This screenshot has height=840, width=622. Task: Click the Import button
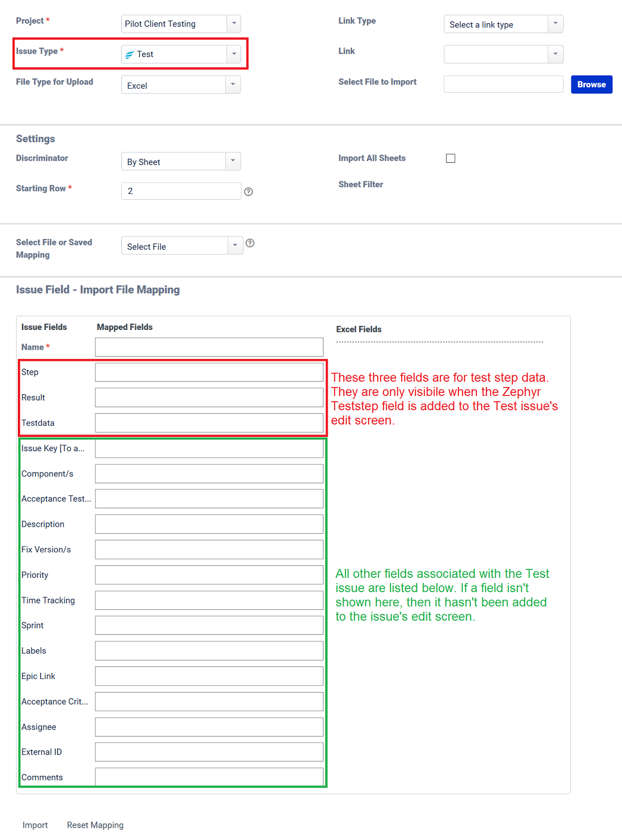[34, 825]
